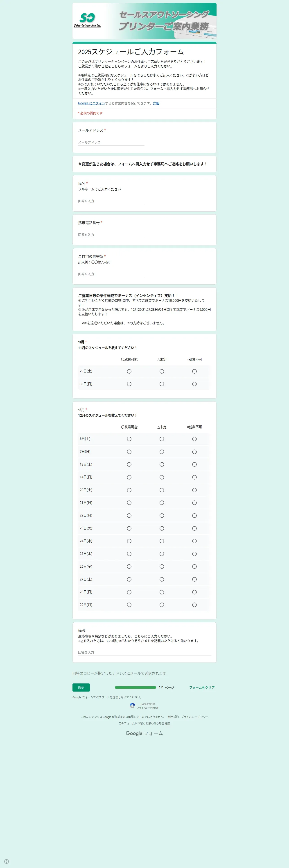This screenshot has height=868, width=289.
Task: Open the プライバシー ポリシー link
Action: click(195, 717)
